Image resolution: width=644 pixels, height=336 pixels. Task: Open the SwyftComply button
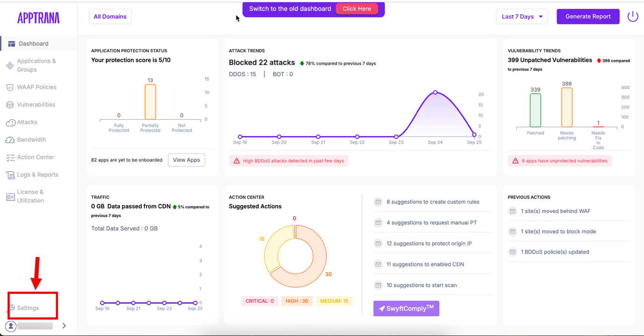(406, 308)
